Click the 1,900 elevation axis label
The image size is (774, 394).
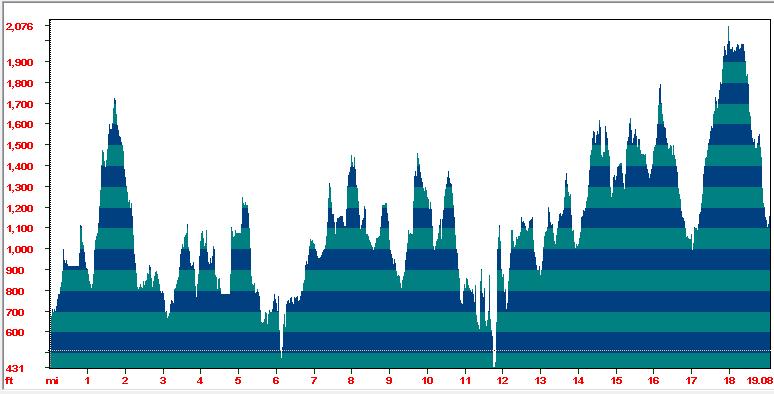[19, 63]
